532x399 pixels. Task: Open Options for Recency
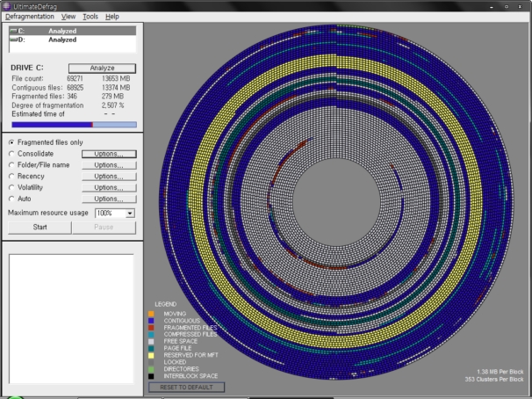[109, 177]
